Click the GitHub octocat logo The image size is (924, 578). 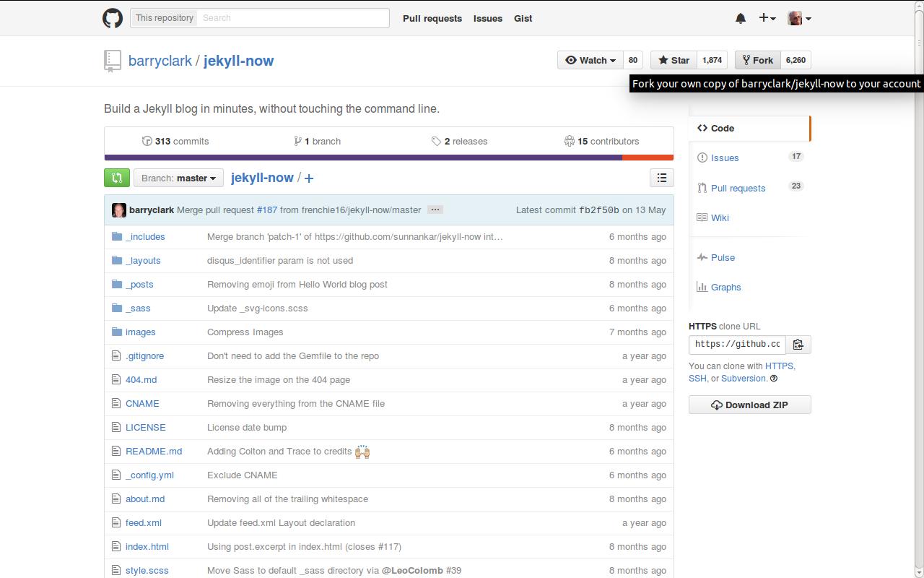[x=113, y=17]
